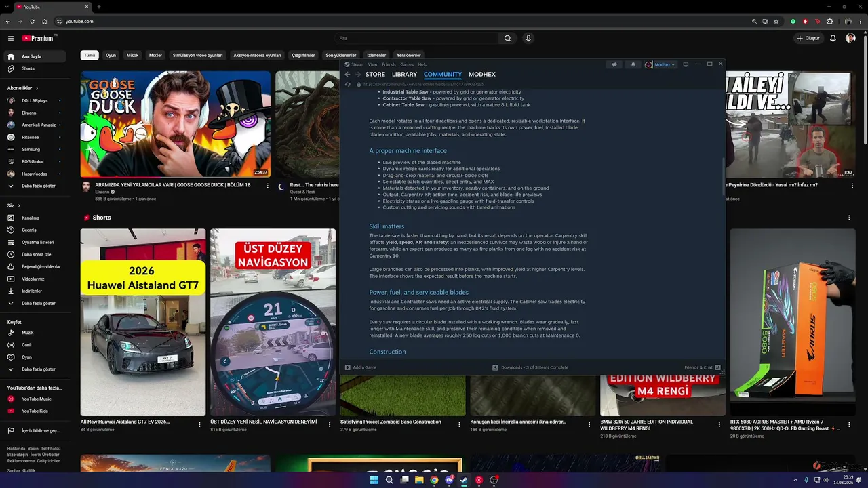This screenshot has height=488, width=868.
Task: Click the YouTube Premium logo
Action: coord(37,39)
